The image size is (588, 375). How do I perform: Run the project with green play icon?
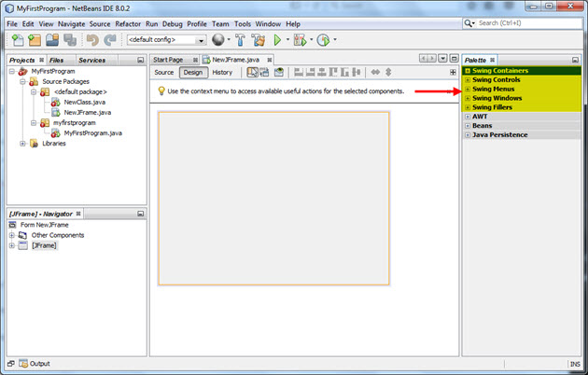click(278, 40)
